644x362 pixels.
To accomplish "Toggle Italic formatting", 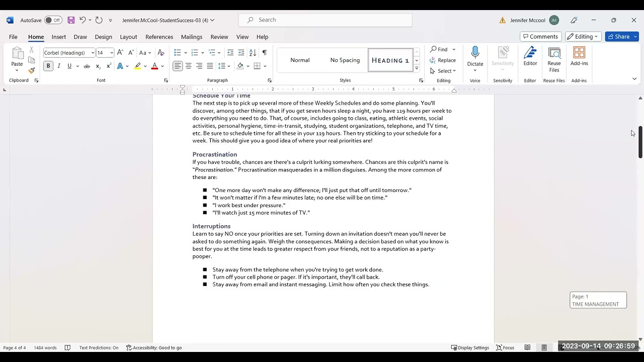I will 59,66.
